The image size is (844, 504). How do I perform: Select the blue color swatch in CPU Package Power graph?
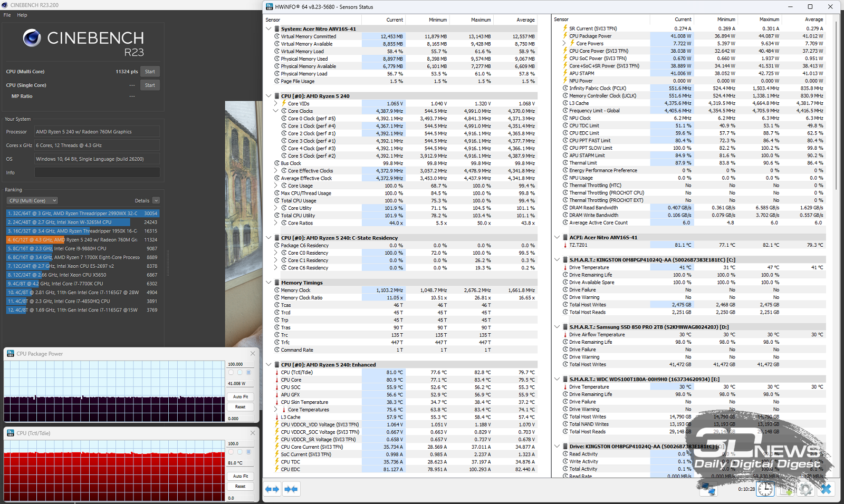coord(248,373)
